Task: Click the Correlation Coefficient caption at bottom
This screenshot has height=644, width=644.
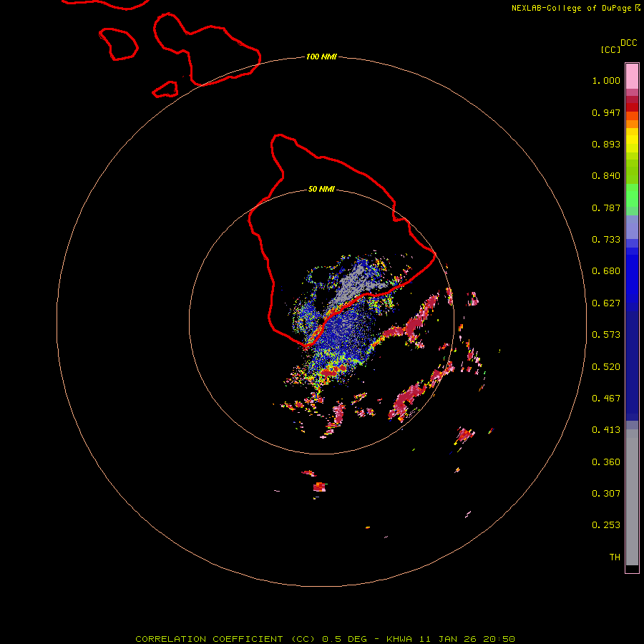Action: pos(325,639)
